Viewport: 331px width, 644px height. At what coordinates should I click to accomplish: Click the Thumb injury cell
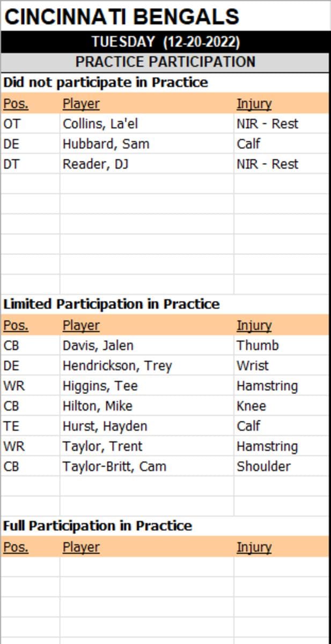(x=258, y=345)
